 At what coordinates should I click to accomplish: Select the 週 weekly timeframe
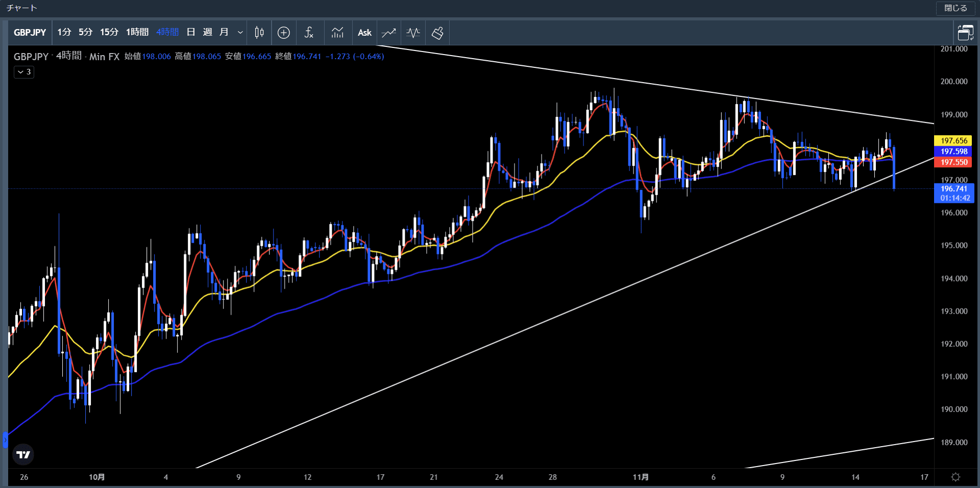tap(207, 32)
